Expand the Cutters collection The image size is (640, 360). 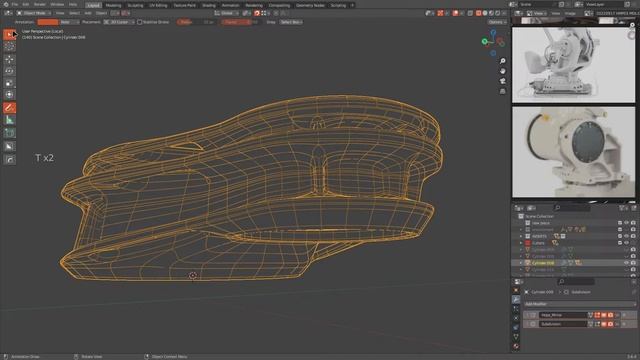coord(521,243)
